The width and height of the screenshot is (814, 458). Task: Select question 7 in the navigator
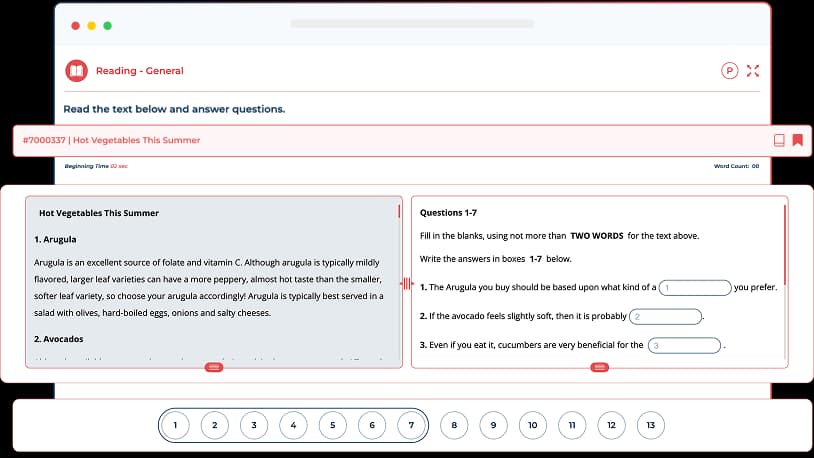pos(411,425)
